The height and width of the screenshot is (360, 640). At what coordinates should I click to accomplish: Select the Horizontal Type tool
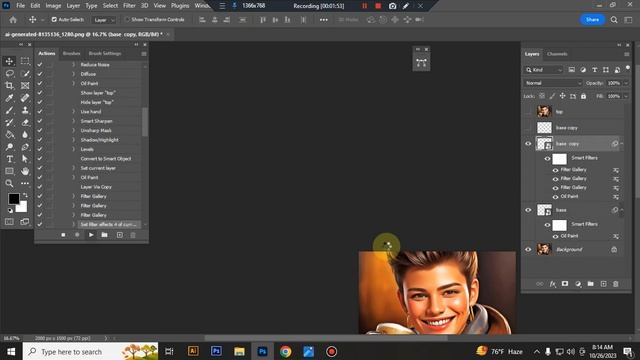(9, 159)
